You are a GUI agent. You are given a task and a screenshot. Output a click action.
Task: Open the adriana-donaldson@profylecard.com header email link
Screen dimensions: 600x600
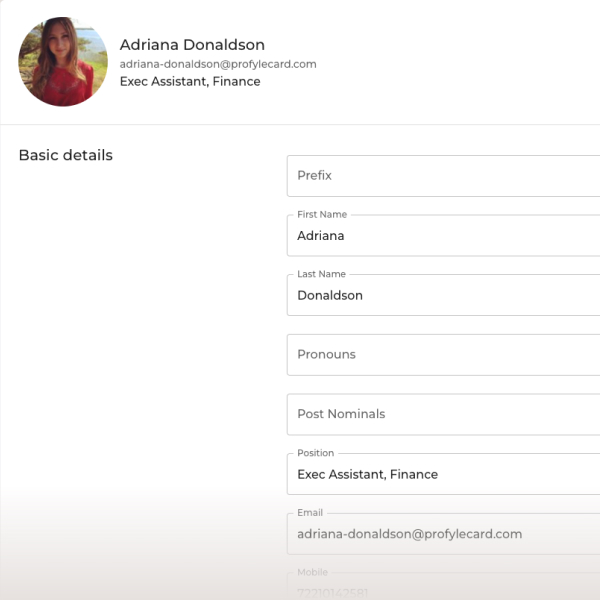[218, 64]
